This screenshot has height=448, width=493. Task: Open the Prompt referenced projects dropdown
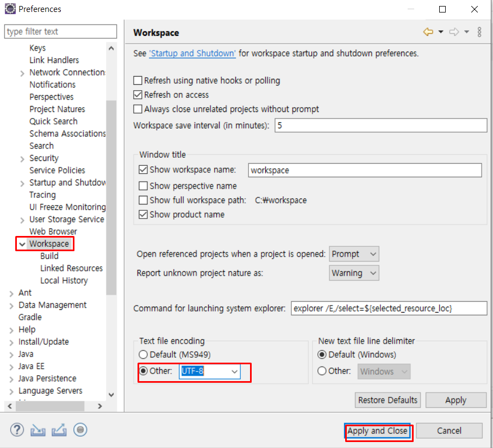point(354,254)
